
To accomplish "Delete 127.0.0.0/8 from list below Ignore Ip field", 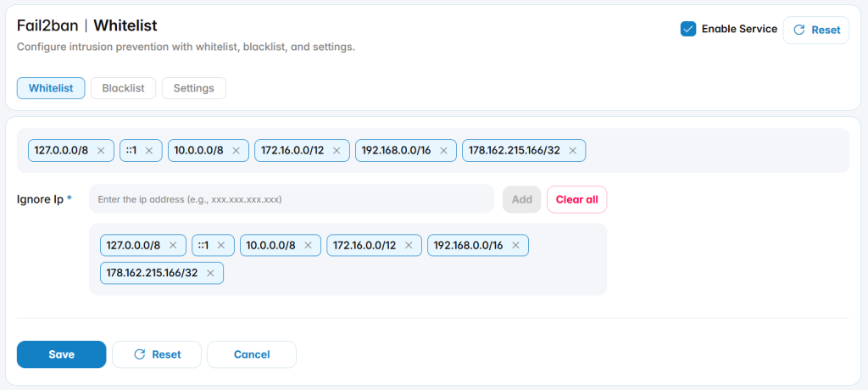I will pos(173,245).
